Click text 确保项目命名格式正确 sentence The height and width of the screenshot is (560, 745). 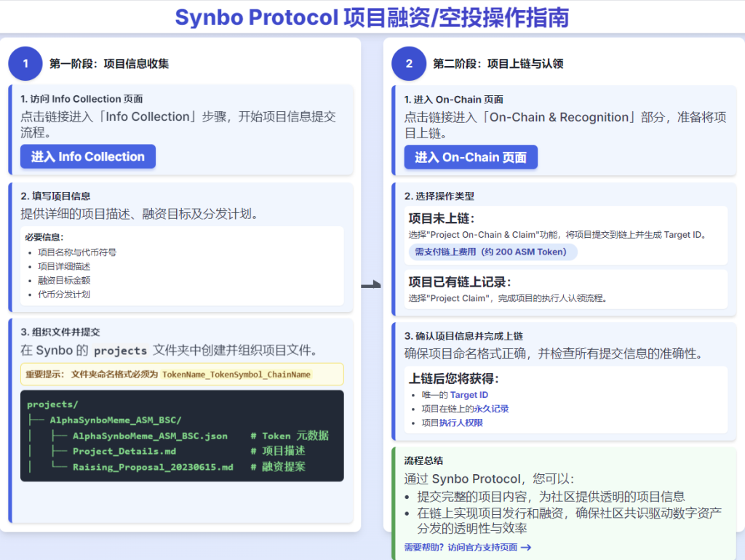pyautogui.click(x=555, y=353)
